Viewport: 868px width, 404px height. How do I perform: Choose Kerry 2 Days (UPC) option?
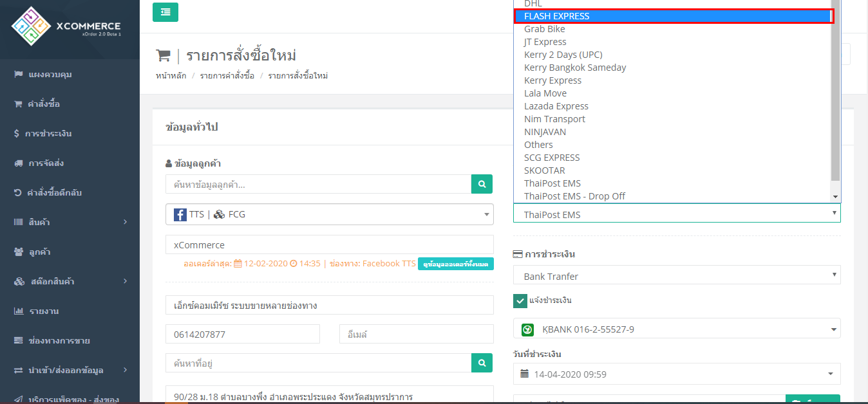coord(672,55)
